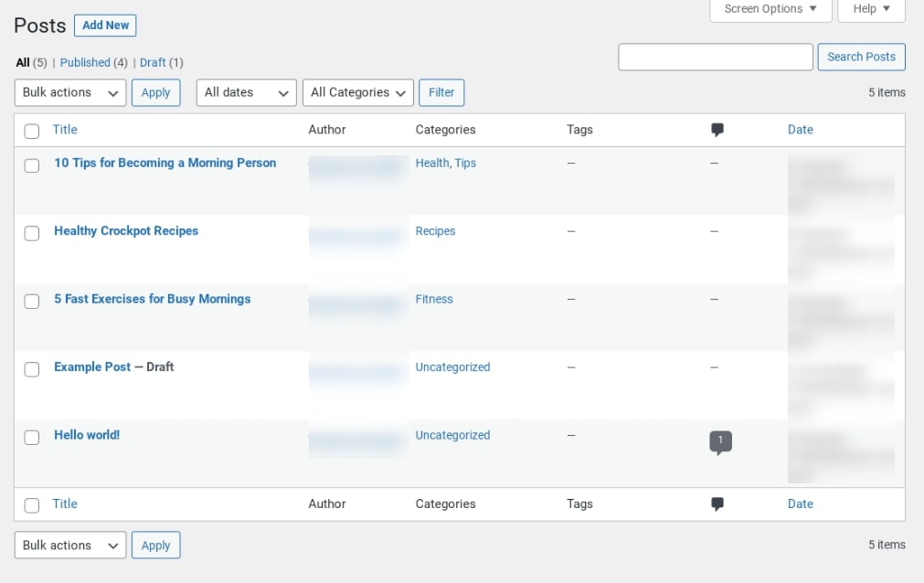Image resolution: width=924 pixels, height=583 pixels.
Task: Click the Add New button
Action: tap(104, 25)
